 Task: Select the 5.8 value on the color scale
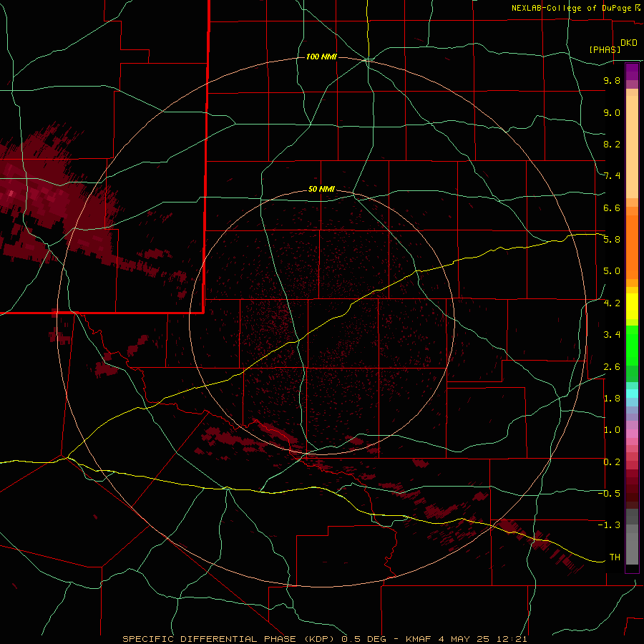point(612,240)
